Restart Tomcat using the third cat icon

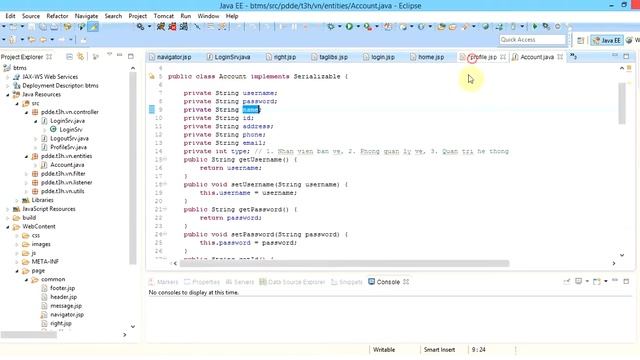tap(184, 27)
